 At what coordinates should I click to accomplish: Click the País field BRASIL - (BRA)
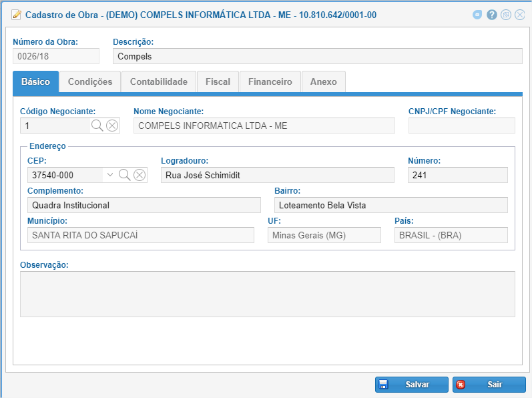click(x=451, y=235)
